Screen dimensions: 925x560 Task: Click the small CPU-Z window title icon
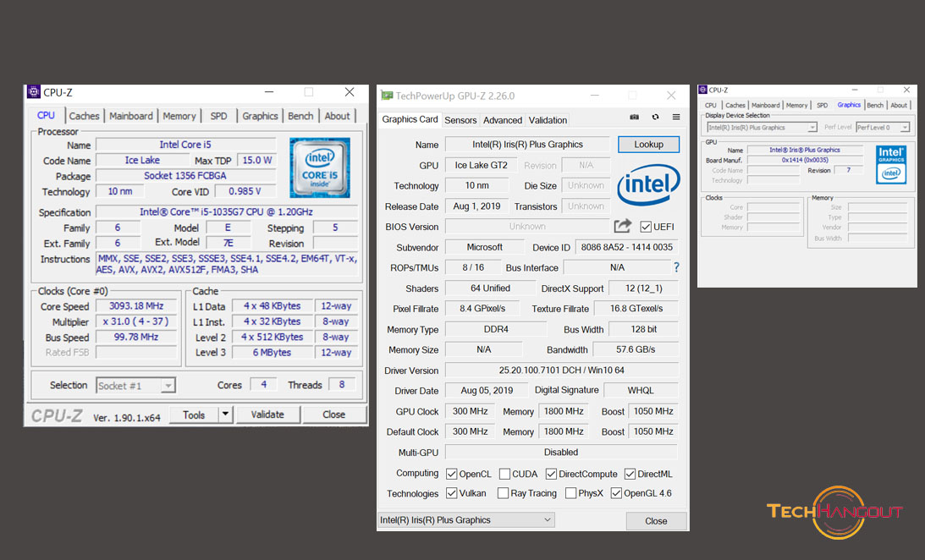[x=702, y=90]
